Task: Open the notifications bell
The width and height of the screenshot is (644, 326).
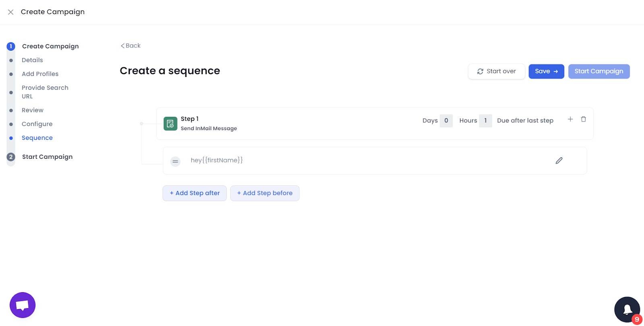Action: 627,309
